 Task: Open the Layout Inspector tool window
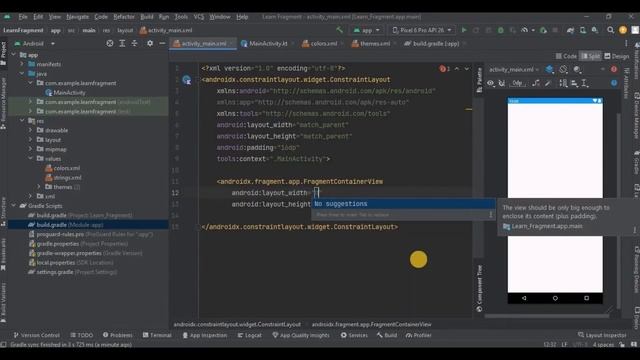tap(602, 335)
